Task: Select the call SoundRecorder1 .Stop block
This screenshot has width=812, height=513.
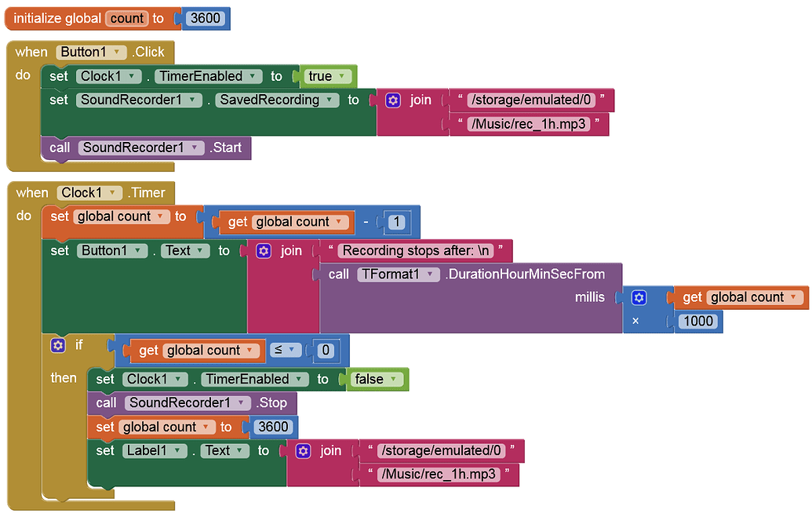Action: pos(192,403)
